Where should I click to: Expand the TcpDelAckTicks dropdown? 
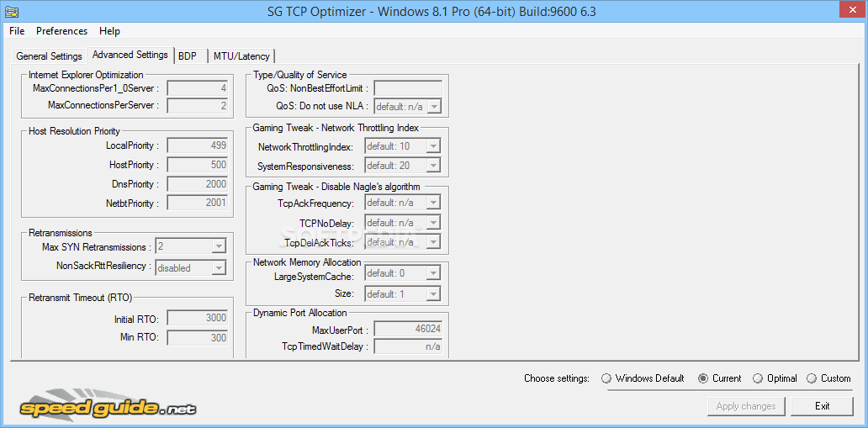pos(402,242)
